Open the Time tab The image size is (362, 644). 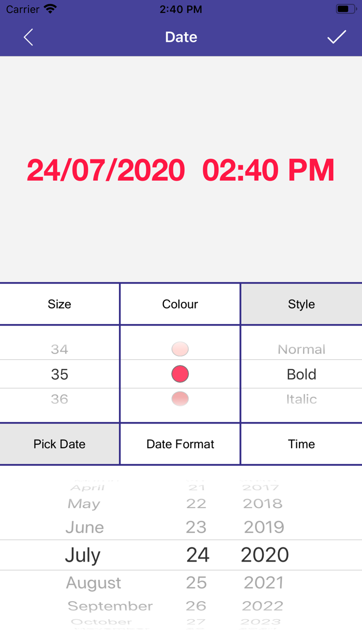pos(301,444)
